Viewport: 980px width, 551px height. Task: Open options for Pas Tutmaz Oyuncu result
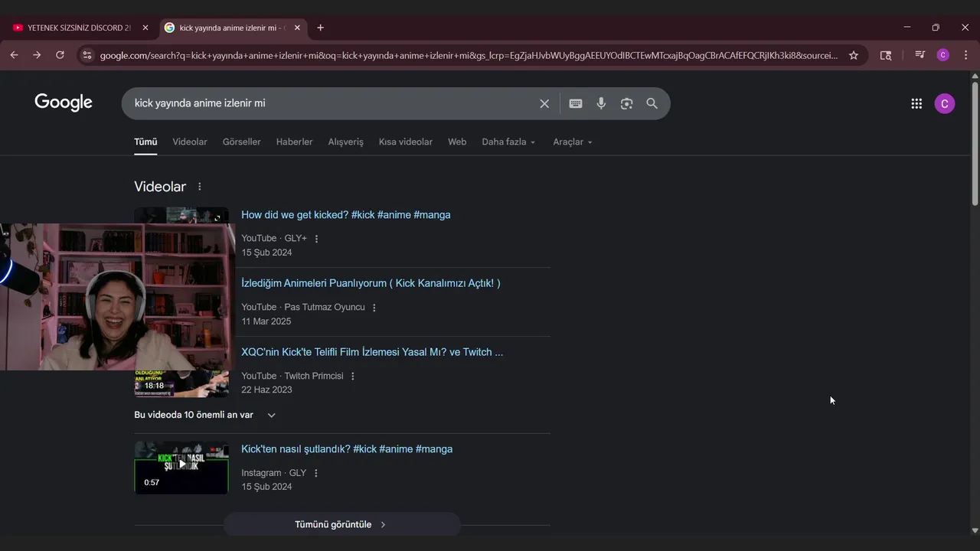coord(374,308)
